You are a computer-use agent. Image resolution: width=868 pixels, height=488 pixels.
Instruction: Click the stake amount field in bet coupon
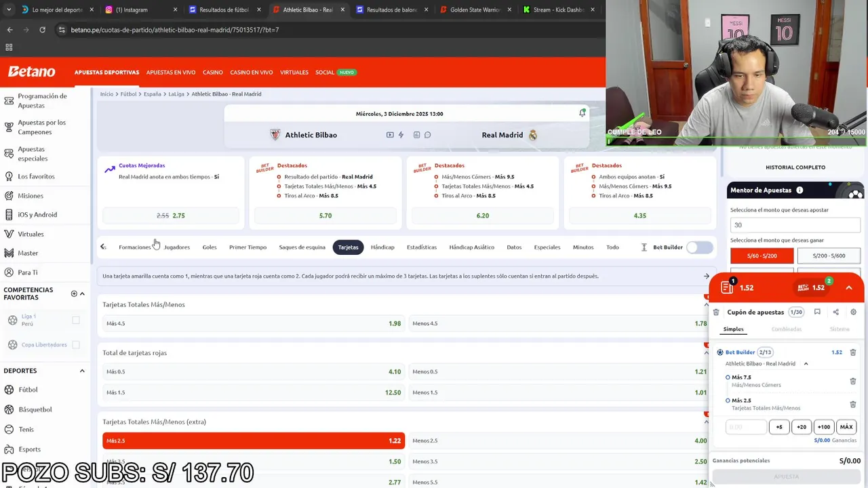point(746,427)
